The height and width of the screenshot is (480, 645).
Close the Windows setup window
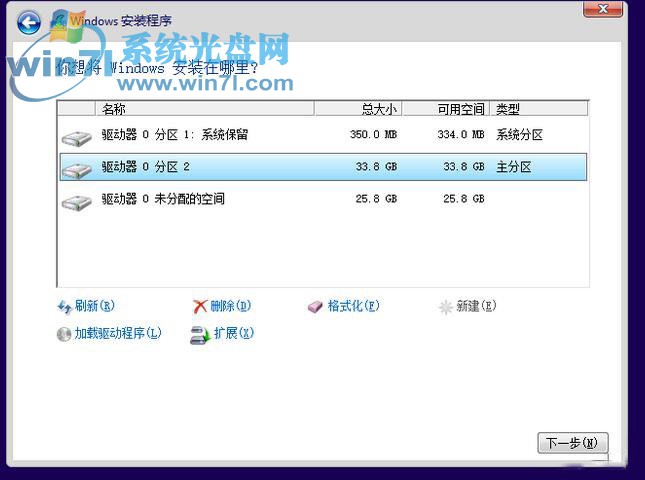click(x=603, y=9)
